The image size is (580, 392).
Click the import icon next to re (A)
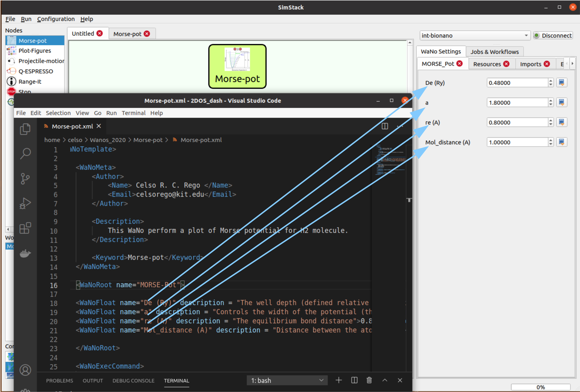561,122
